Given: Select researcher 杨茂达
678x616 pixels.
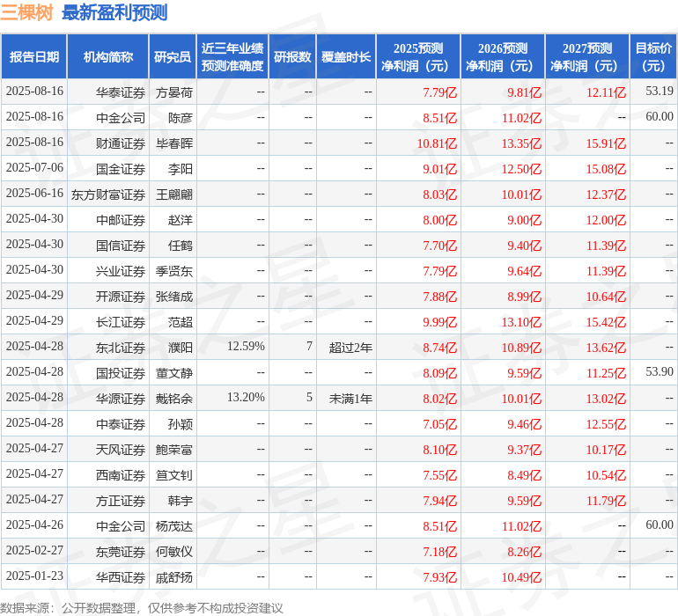Looking at the screenshot, I should [174, 526].
